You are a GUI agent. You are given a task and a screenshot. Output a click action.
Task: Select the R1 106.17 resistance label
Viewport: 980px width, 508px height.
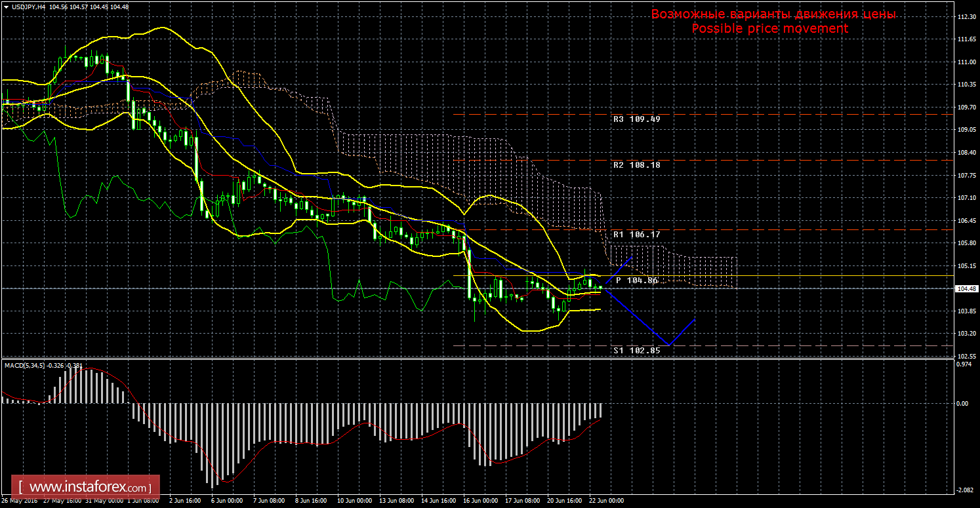pos(636,234)
